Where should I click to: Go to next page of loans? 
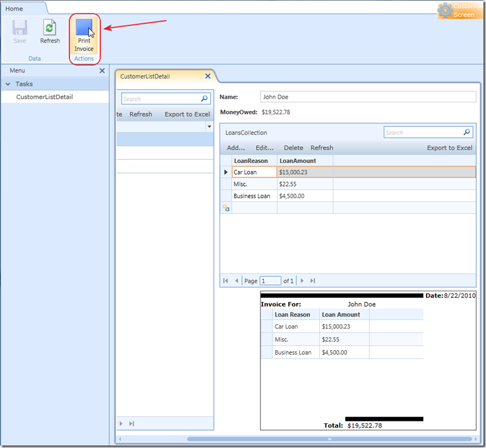click(302, 281)
